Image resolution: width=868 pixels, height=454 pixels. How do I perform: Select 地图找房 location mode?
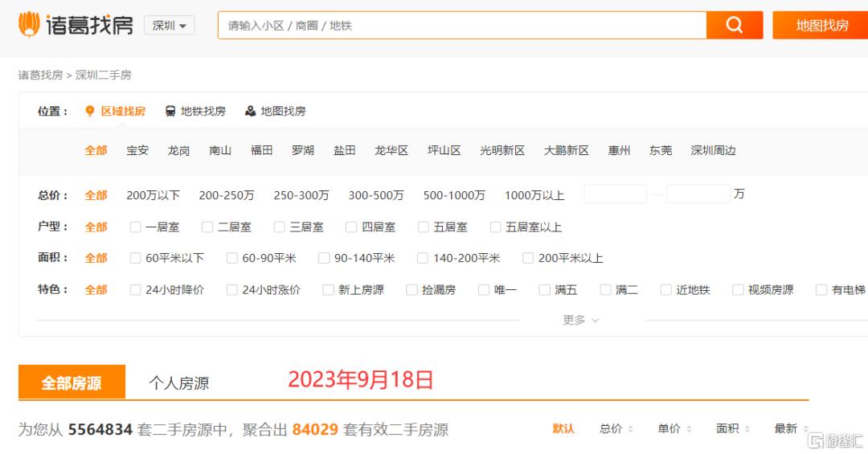click(284, 111)
